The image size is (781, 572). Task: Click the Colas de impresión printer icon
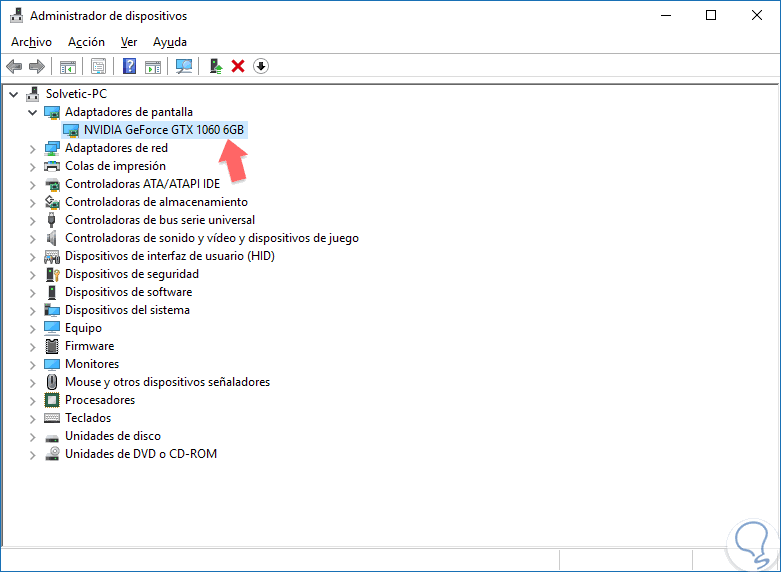click(52, 166)
